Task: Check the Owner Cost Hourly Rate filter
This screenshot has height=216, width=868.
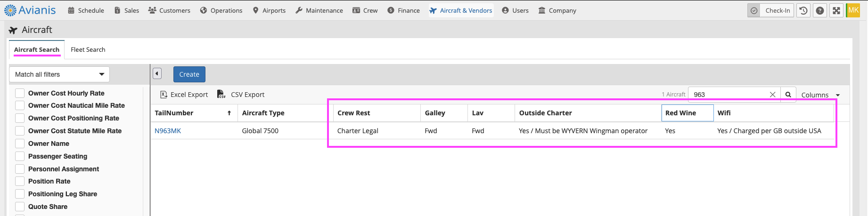Action: point(20,93)
